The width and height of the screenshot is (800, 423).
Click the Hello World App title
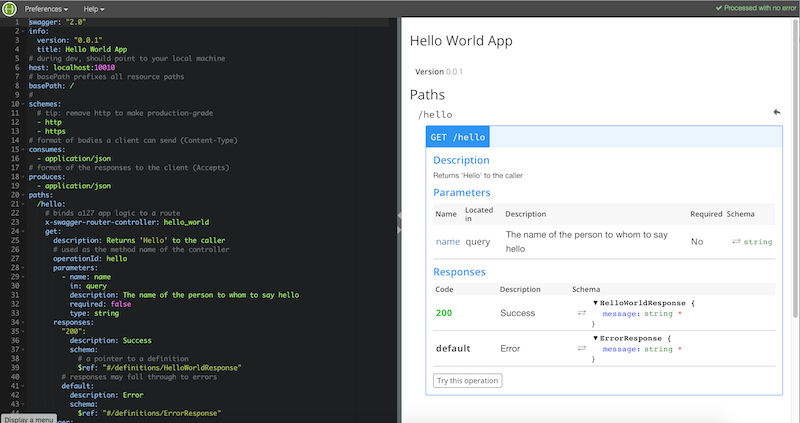coord(461,41)
